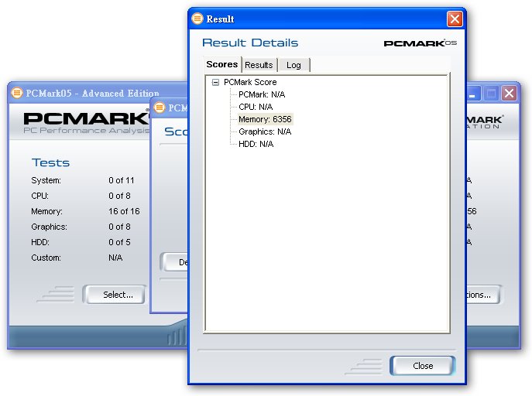Image resolution: width=532 pixels, height=396 pixels.
Task: Click the Result window title bar
Action: pyautogui.click(x=325, y=19)
